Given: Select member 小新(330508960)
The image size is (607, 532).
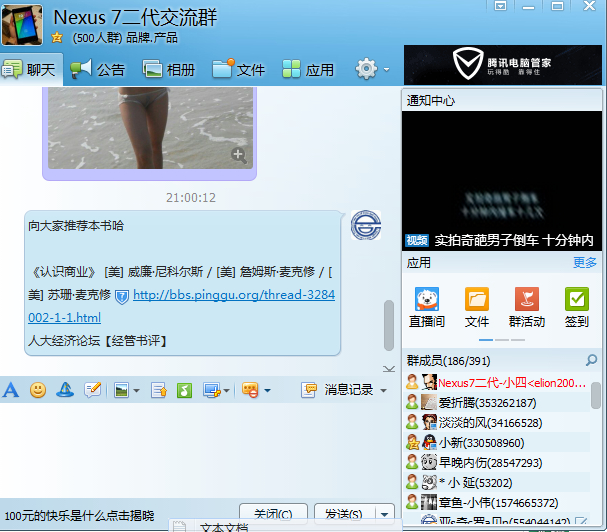Looking at the screenshot, I should [497, 443].
